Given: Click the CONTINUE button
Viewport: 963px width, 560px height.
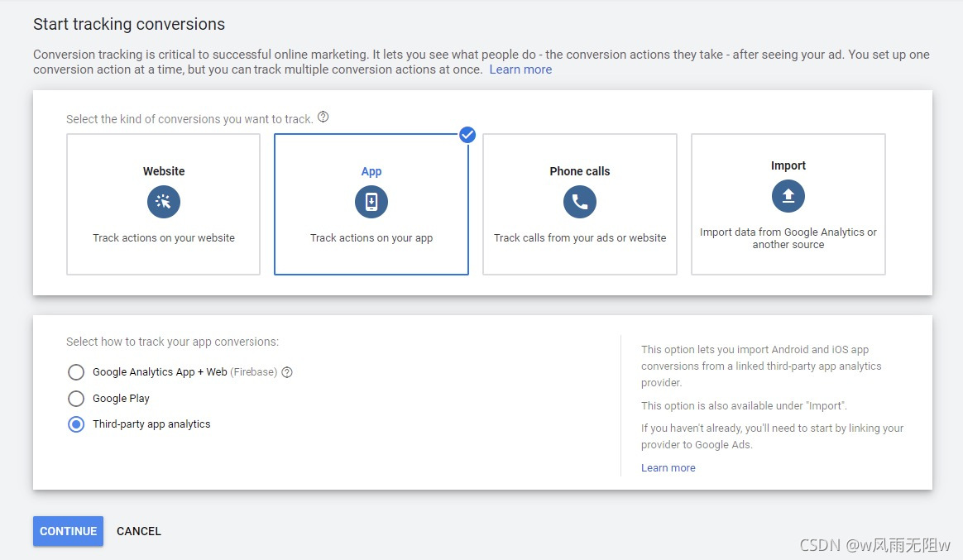Looking at the screenshot, I should click(68, 531).
